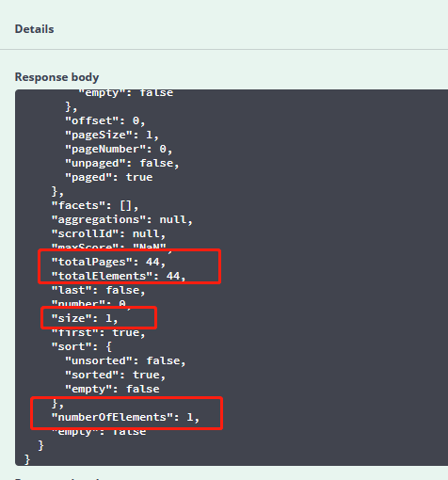This screenshot has height=480, width=448.
Task: Select the "sort": { line
Action: click(x=82, y=346)
